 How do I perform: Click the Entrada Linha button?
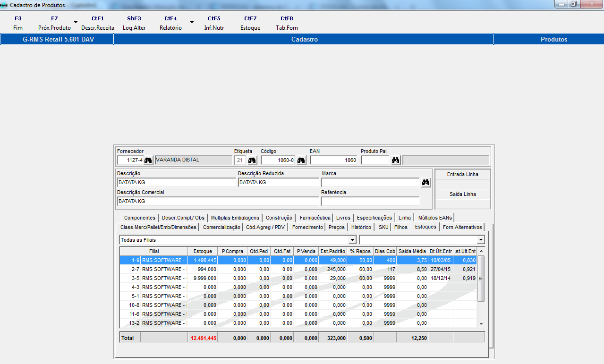462,174
